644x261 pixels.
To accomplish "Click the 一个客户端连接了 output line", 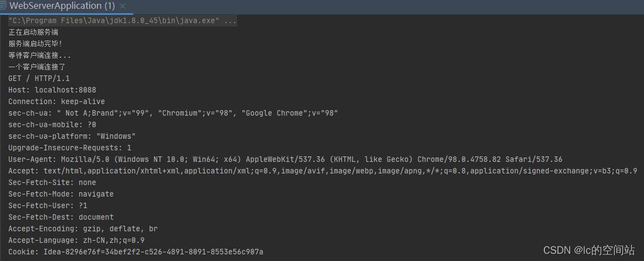I will click(37, 67).
